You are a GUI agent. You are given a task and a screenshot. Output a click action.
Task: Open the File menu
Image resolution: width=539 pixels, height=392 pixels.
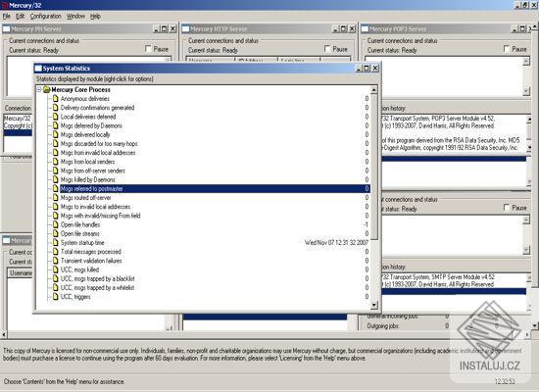7,16
